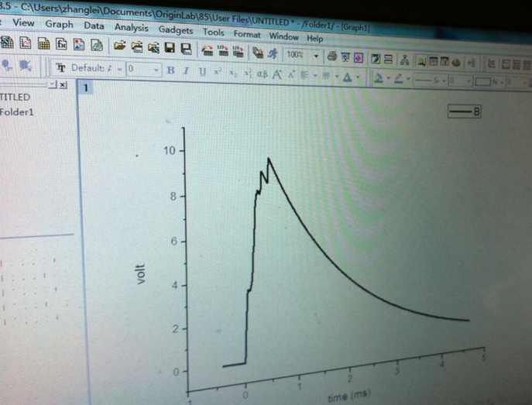Click the Increase Font Size icon

276,74
